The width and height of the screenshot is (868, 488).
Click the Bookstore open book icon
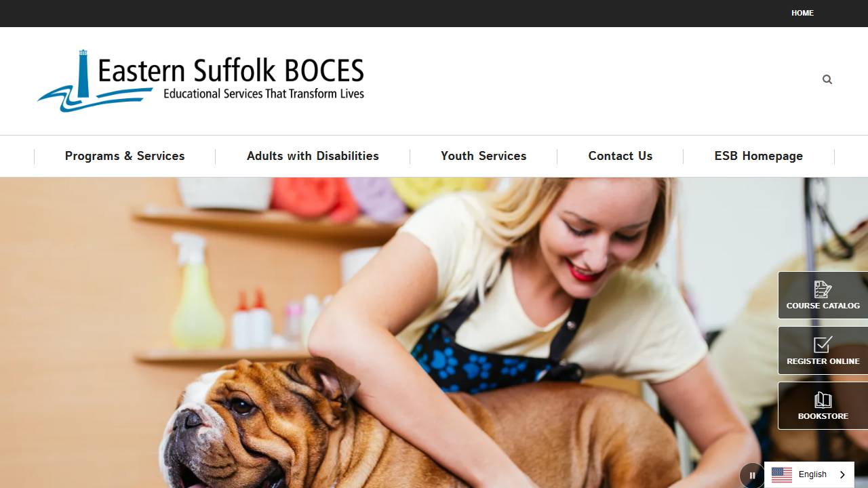[x=823, y=399]
